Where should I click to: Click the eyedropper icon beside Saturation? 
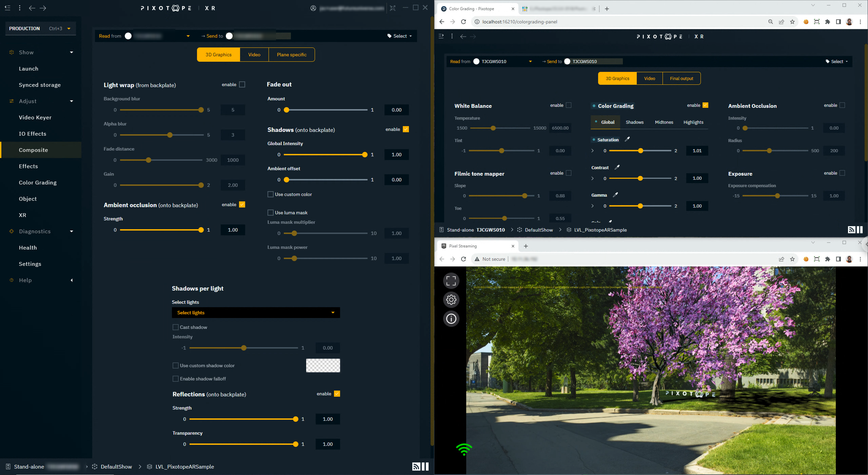click(627, 140)
